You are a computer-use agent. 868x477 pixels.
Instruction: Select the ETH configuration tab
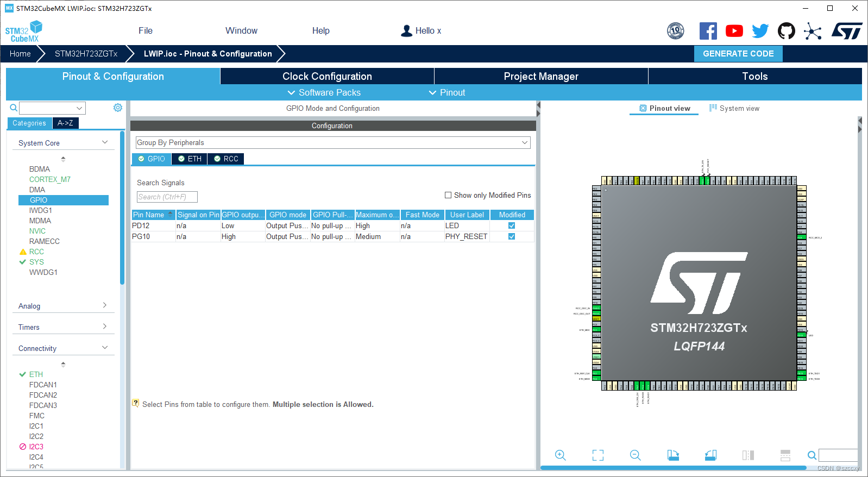tap(190, 159)
